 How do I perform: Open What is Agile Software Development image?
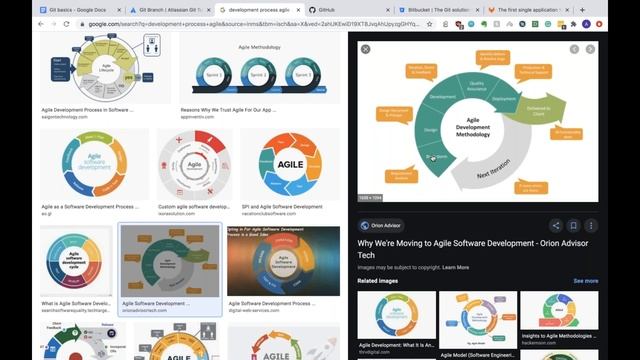coord(76,261)
